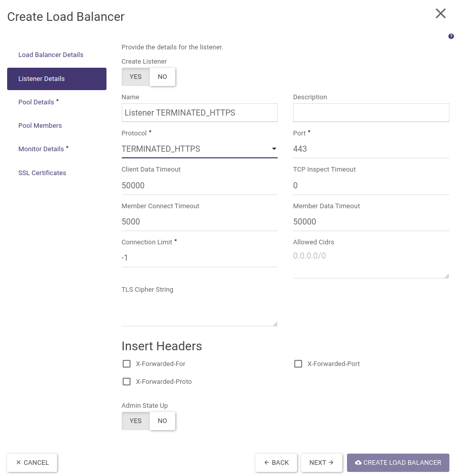The height and width of the screenshot is (476, 455).
Task: Set Admin State Up to NO
Action: point(163,421)
